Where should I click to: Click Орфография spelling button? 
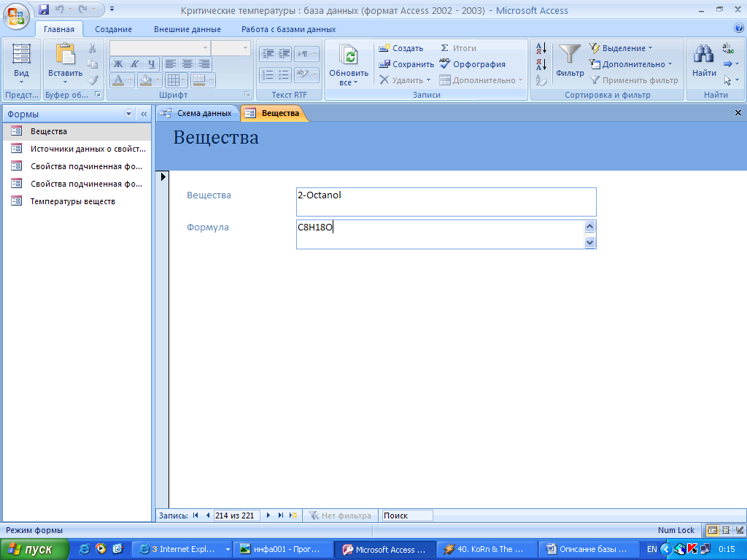[x=472, y=64]
